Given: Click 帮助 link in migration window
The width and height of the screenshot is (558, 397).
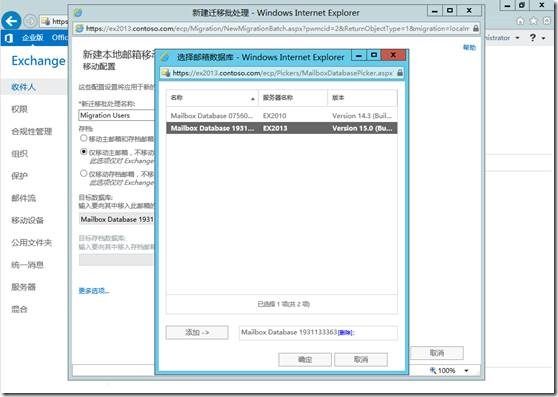Looking at the screenshot, I should click(469, 47).
